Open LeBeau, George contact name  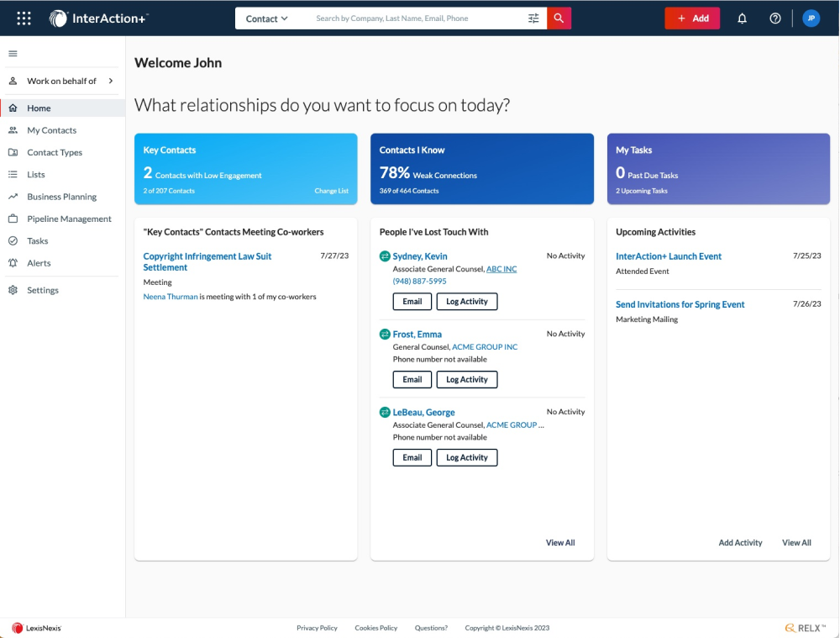pos(423,412)
